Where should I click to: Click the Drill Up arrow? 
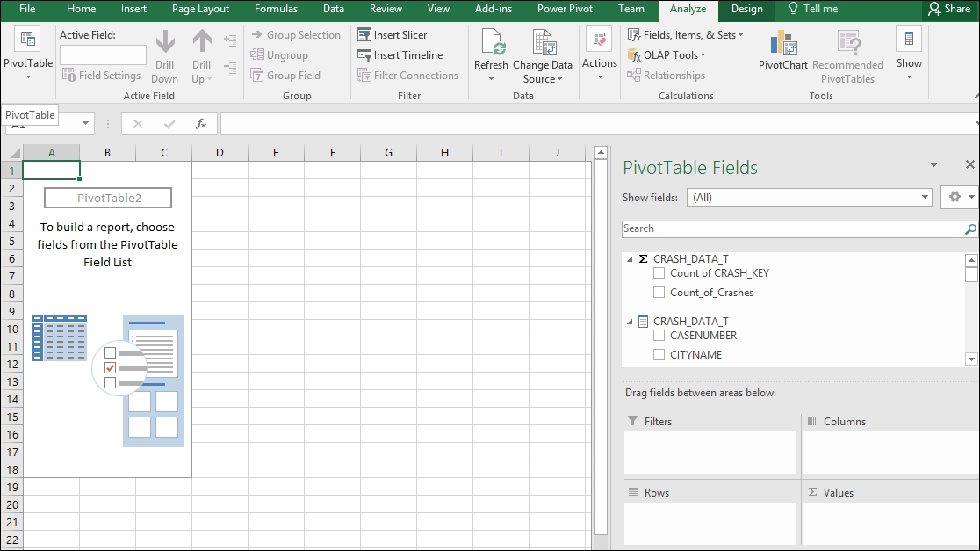pos(201,56)
